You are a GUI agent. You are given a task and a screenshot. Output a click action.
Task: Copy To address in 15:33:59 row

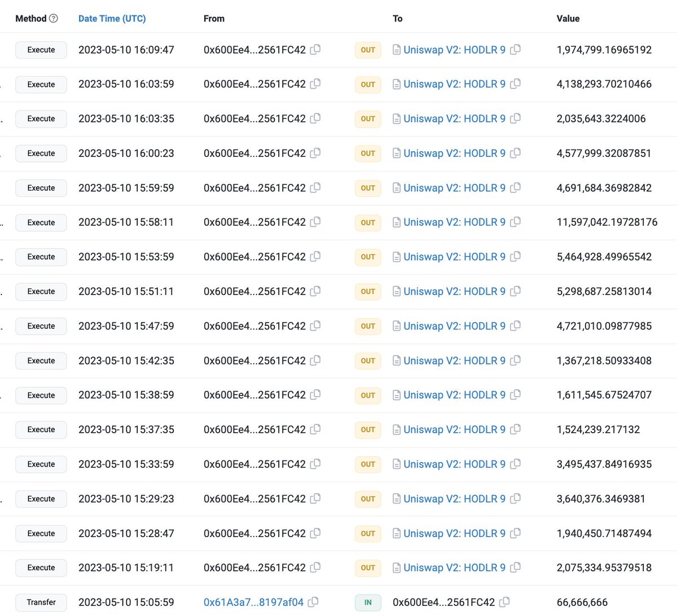coord(515,464)
